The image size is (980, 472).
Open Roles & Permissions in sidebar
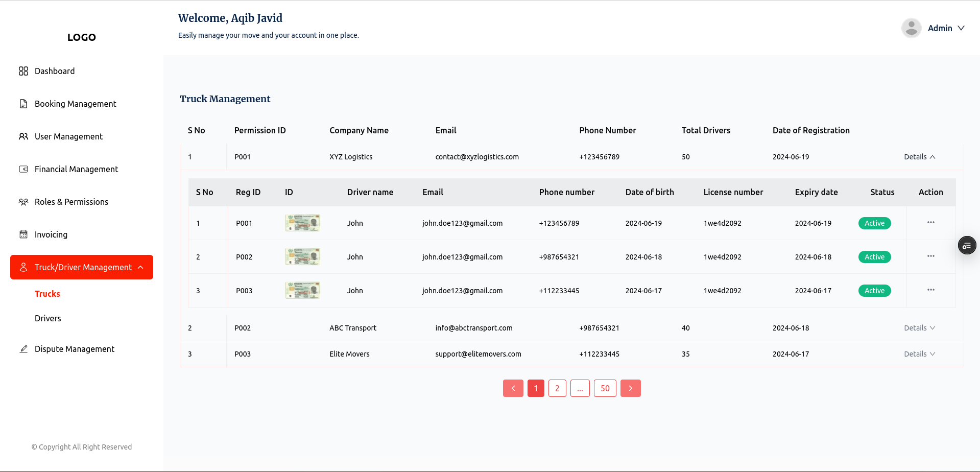click(71, 202)
